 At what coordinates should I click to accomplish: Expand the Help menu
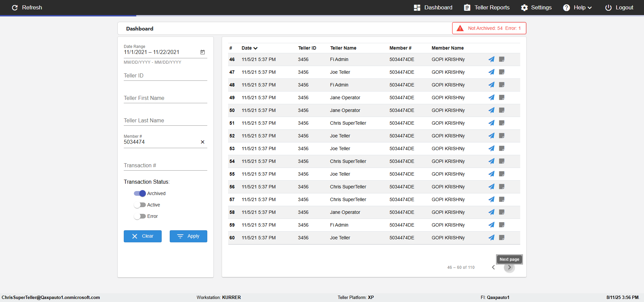[x=578, y=7]
